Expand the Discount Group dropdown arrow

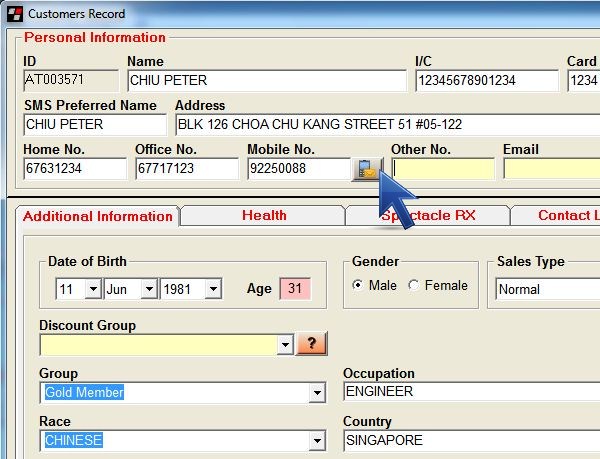[284, 344]
